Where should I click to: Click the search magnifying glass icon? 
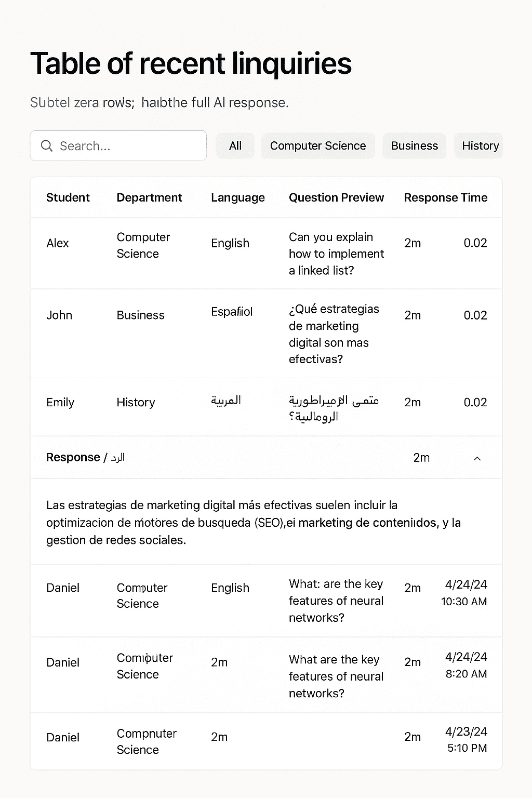[47, 146]
